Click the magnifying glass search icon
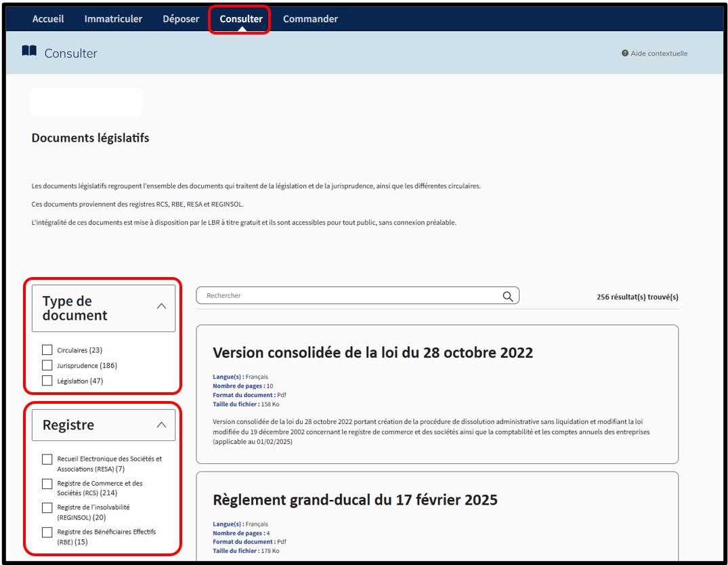The image size is (728, 565). (x=508, y=296)
